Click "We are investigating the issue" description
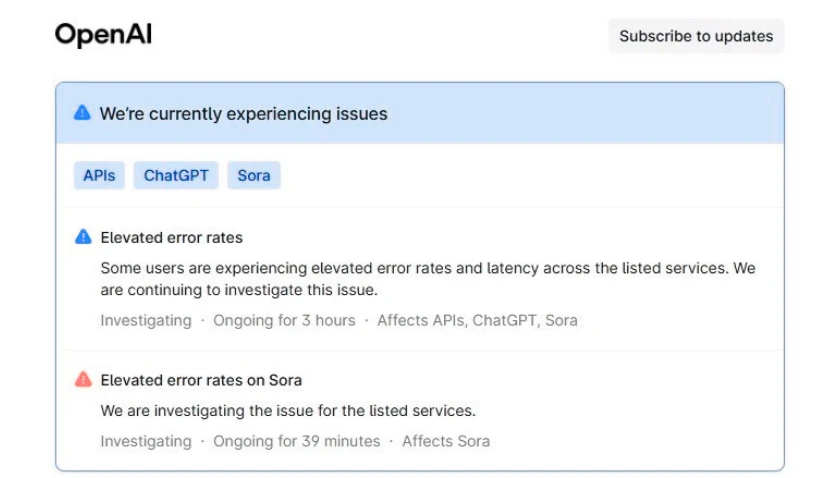Image resolution: width=840 pixels, height=478 pixels. [x=288, y=410]
